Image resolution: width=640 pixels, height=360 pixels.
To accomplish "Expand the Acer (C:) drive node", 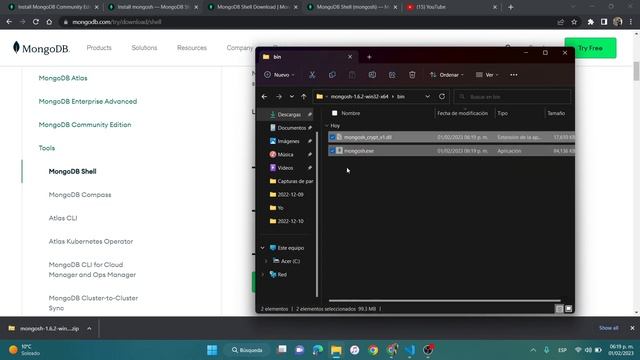I will (x=266, y=261).
